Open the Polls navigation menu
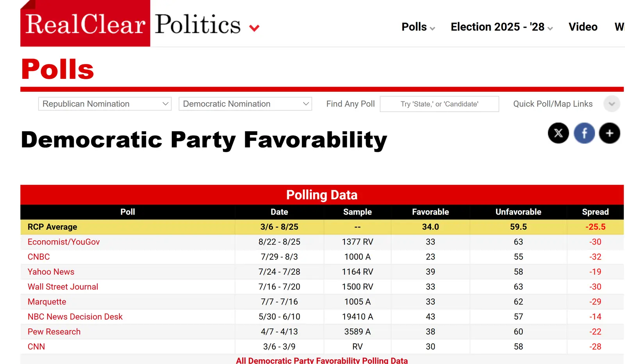Image resolution: width=625 pixels, height=364 pixels. click(x=418, y=27)
